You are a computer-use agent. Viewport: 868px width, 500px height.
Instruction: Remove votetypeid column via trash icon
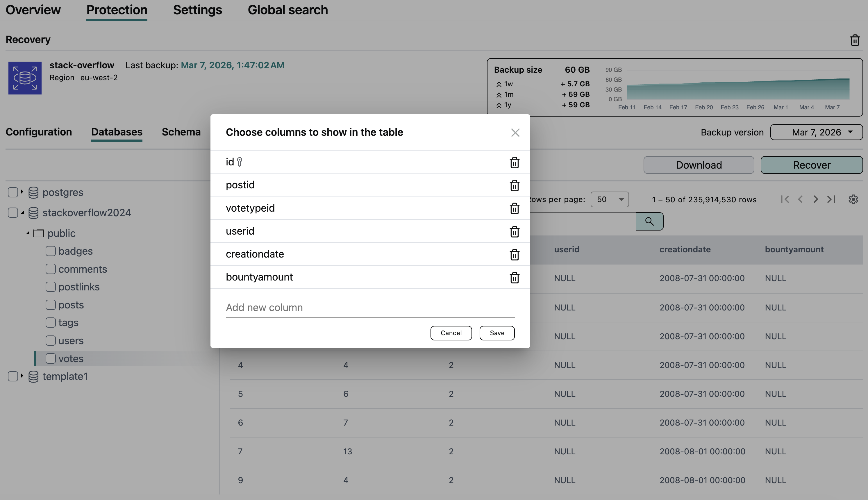click(514, 208)
